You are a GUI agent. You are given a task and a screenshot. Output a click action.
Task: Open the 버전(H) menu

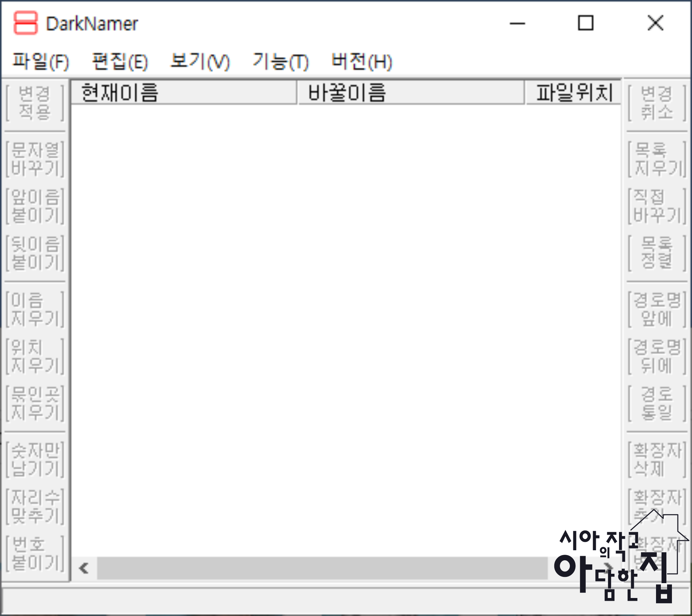(x=362, y=62)
